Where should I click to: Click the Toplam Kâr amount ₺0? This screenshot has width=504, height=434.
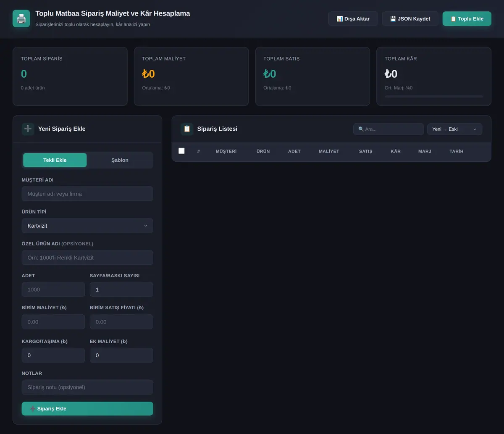tap(391, 74)
